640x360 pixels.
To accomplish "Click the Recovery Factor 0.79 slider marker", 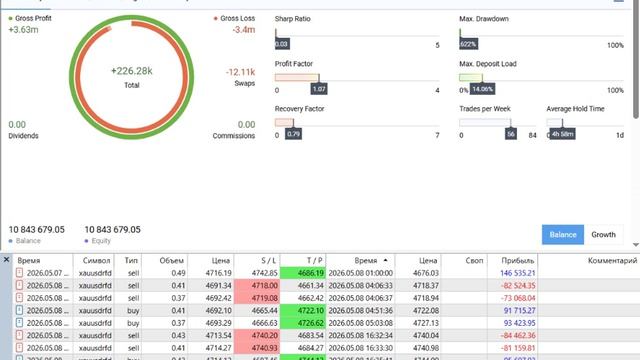I will tap(293, 134).
